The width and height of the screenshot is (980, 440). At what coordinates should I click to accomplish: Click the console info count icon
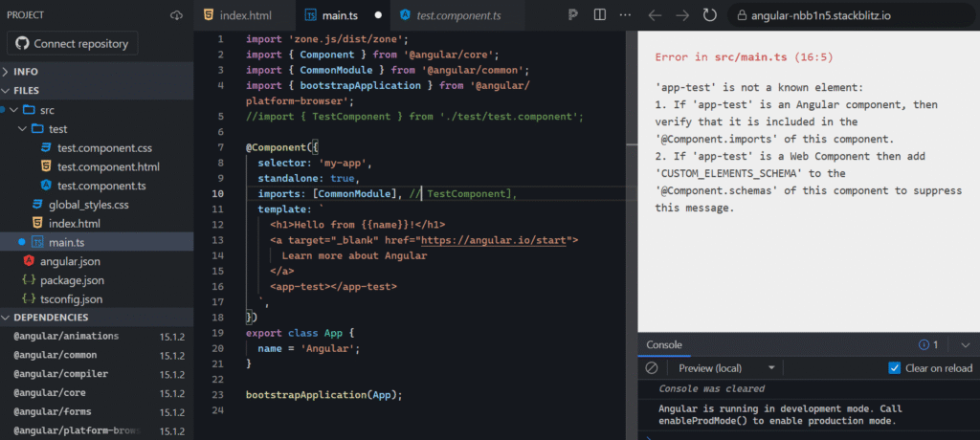tap(924, 345)
